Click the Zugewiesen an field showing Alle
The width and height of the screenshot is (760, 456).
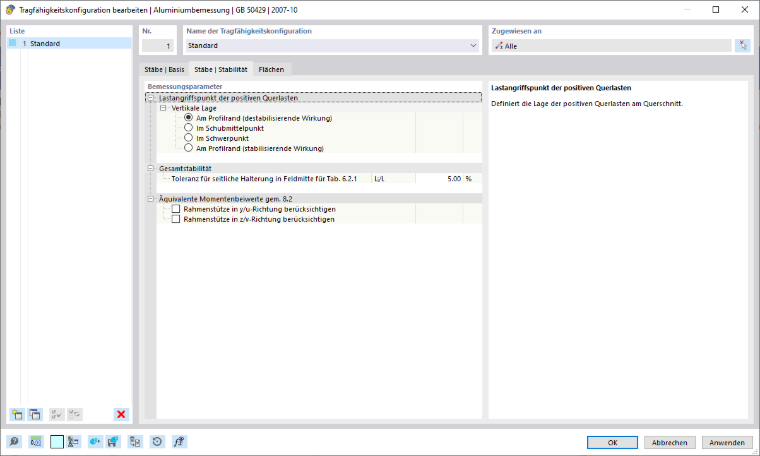click(x=611, y=46)
